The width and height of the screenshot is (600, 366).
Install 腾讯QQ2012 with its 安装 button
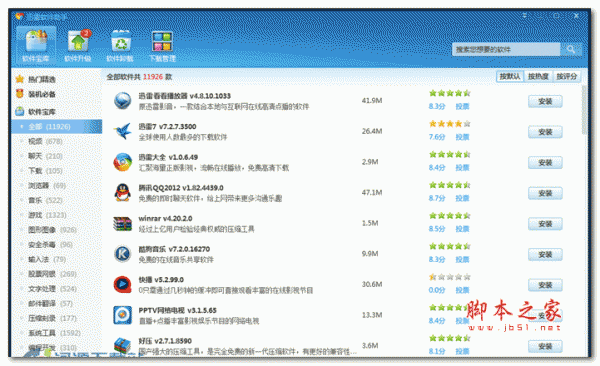(545, 193)
